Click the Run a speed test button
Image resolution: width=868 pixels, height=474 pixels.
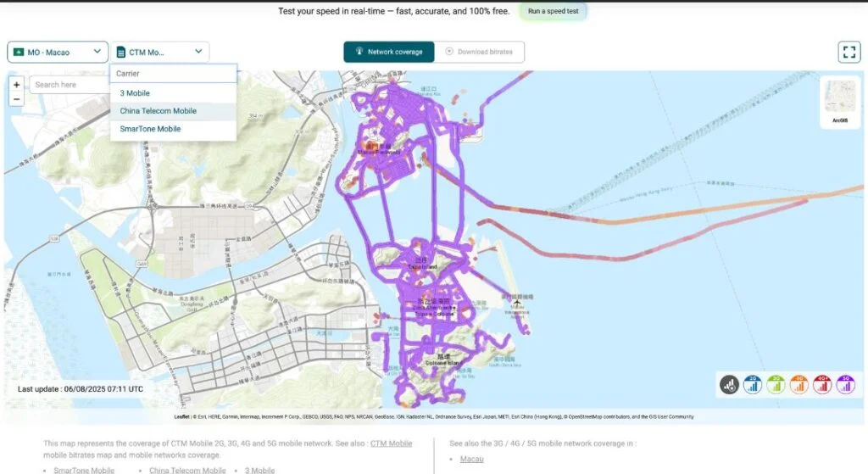pos(553,11)
